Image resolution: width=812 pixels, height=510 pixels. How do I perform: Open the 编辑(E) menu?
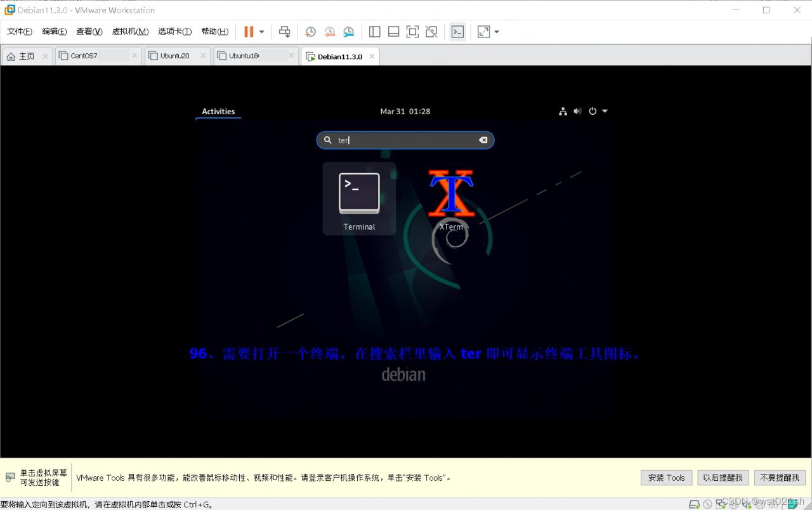click(55, 32)
